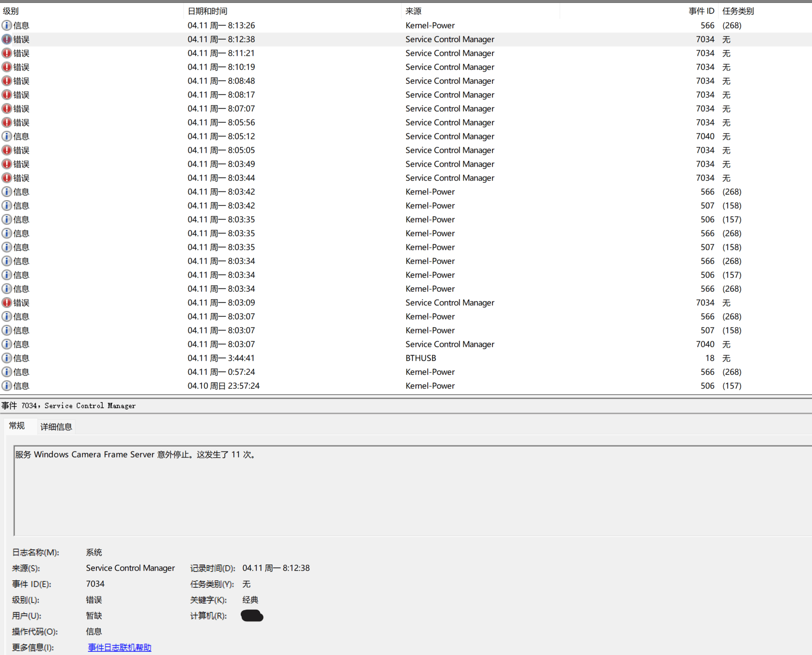812x655 pixels.
Task: Sort by the 日期和时间 column header
Action: [x=207, y=11]
